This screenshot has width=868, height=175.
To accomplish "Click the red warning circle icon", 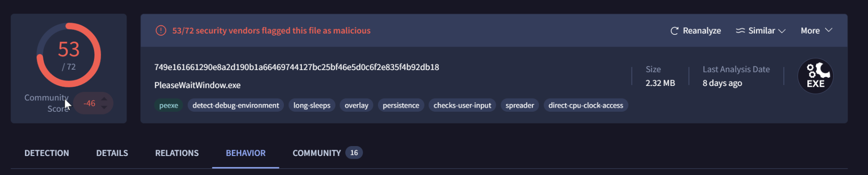I will point(161,30).
